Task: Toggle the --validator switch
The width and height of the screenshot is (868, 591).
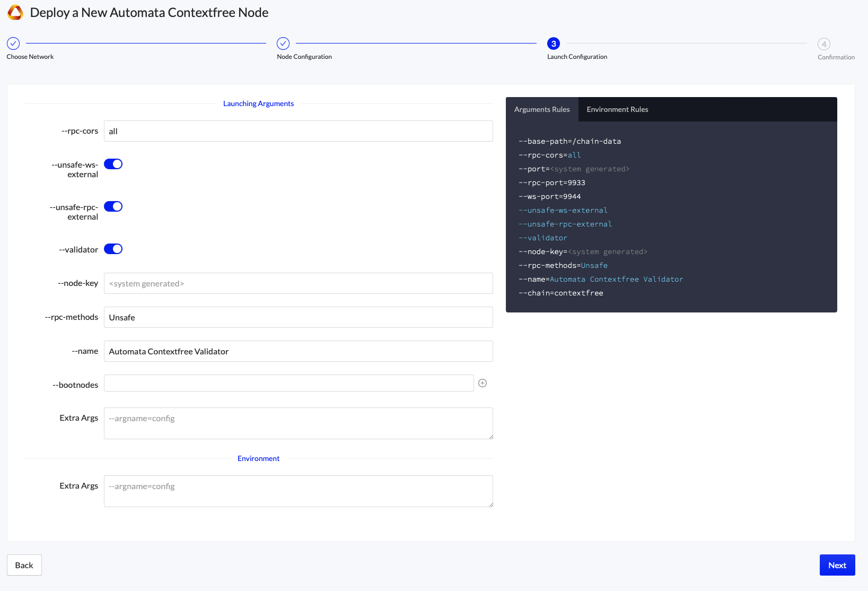Action: (113, 249)
